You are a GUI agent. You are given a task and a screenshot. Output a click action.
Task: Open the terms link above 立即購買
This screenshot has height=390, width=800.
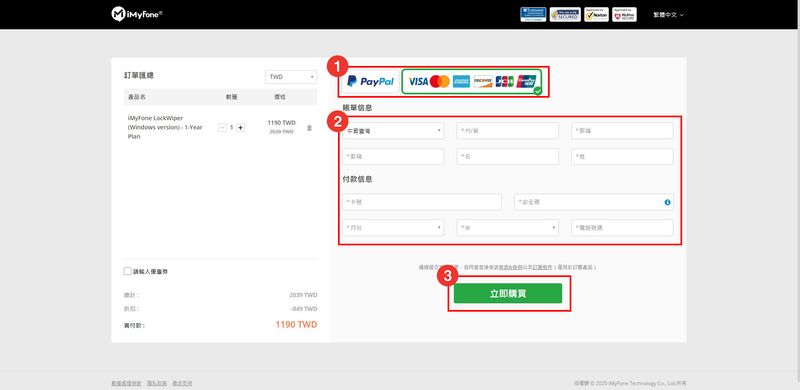[x=510, y=267]
